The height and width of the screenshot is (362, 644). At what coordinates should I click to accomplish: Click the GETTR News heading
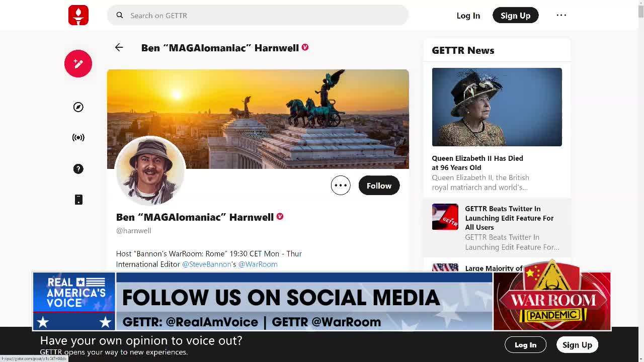463,50
